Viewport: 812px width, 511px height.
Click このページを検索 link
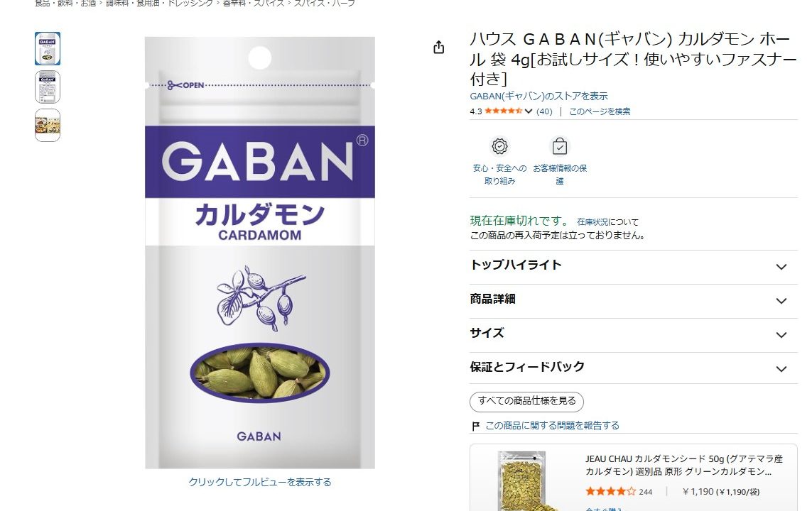pyautogui.click(x=600, y=111)
